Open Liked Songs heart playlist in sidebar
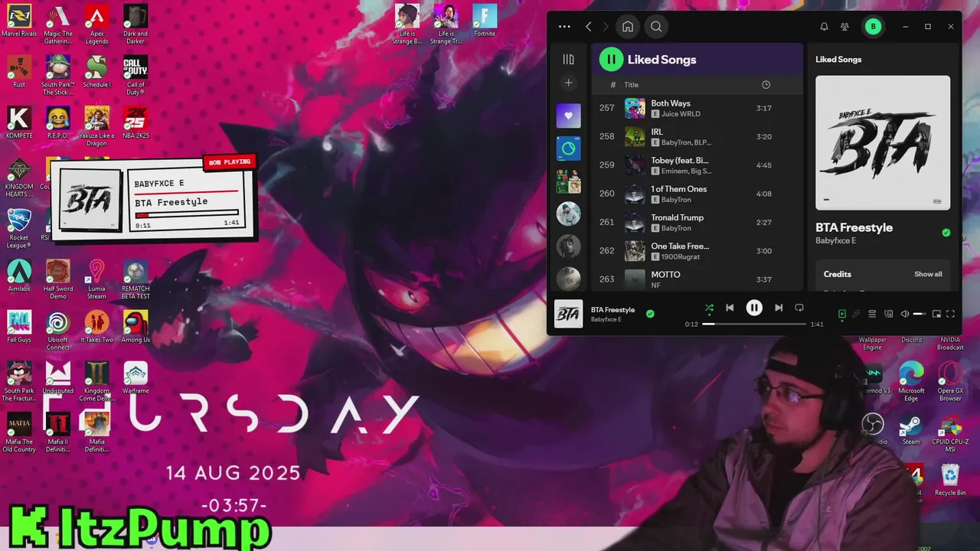 [568, 116]
